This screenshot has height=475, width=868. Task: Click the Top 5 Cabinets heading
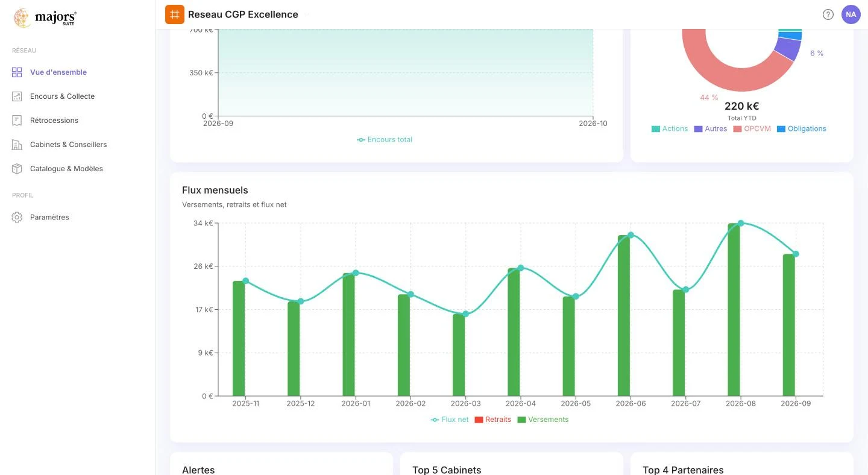447,470
